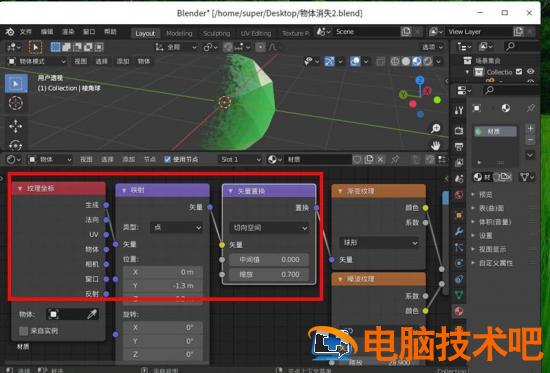Collapse the 矢量置换 node with its triangle

point(230,191)
